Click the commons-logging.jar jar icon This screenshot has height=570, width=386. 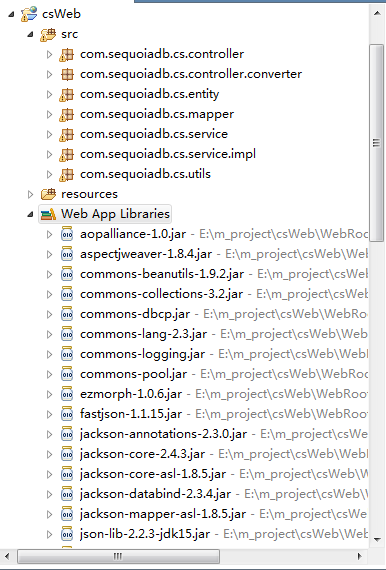pos(67,354)
